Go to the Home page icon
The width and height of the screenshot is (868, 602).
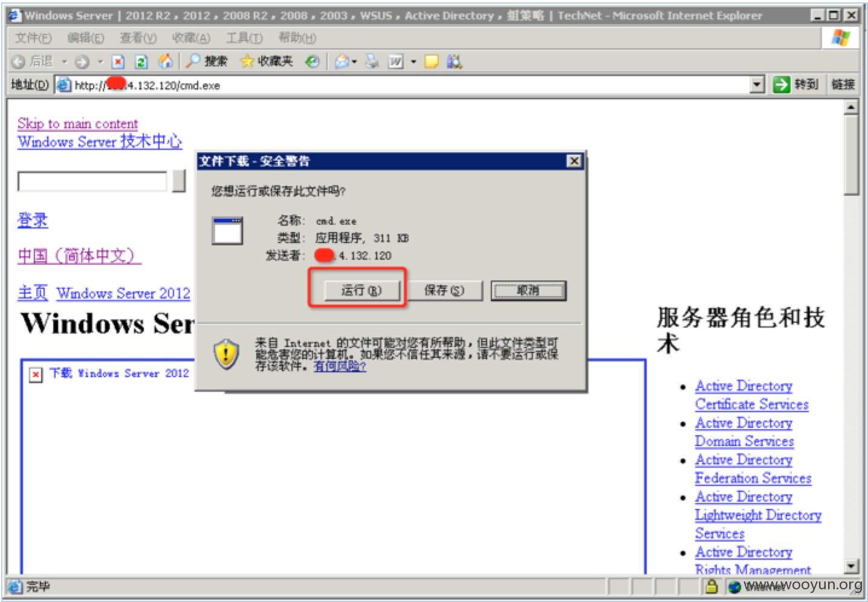165,61
